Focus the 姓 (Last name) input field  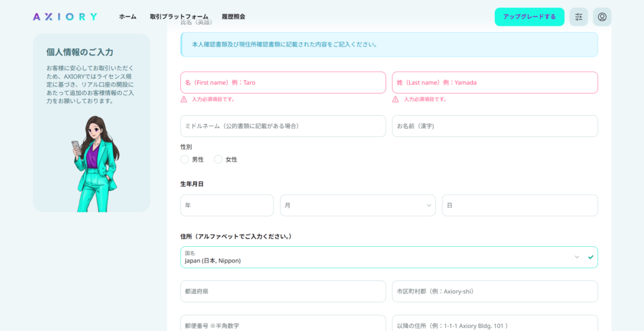(495, 82)
